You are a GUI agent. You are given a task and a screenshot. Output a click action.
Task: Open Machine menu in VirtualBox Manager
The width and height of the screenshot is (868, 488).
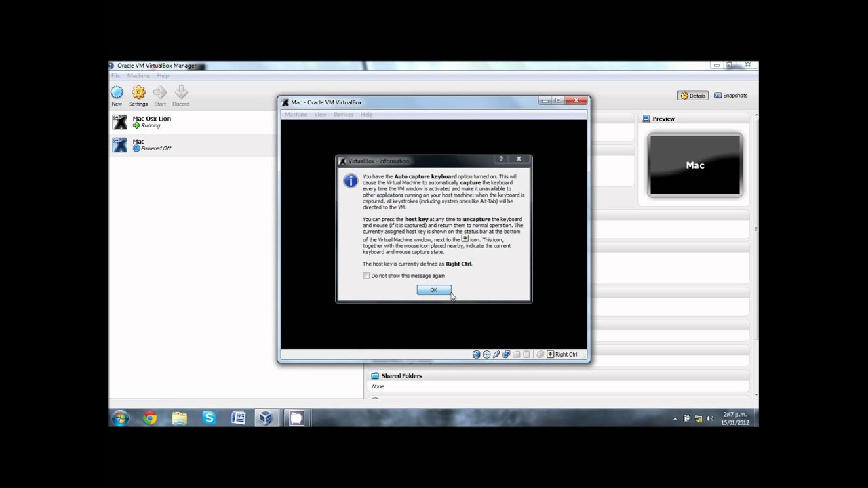[138, 76]
